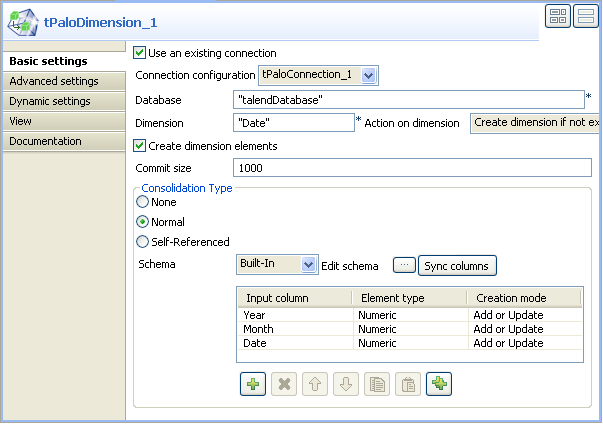Open the Schema Built-In dropdown

tap(308, 264)
